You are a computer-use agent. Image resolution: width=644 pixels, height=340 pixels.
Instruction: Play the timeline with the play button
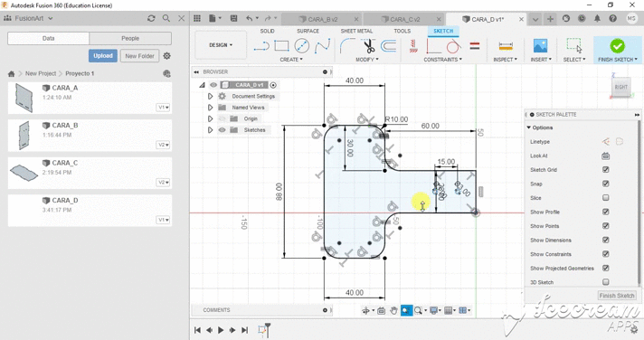tap(221, 330)
